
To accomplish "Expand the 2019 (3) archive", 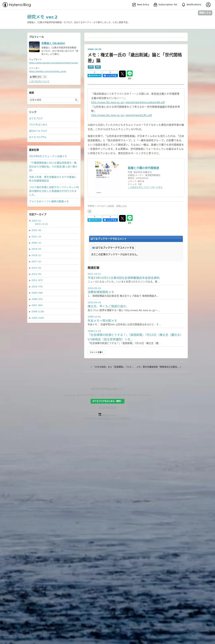I will click(30, 249).
